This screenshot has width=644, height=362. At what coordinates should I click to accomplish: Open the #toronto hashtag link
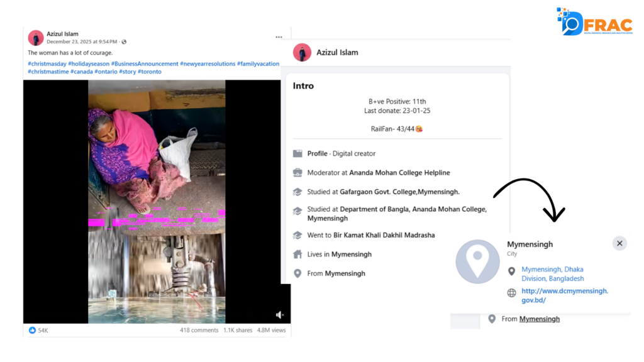pos(150,72)
